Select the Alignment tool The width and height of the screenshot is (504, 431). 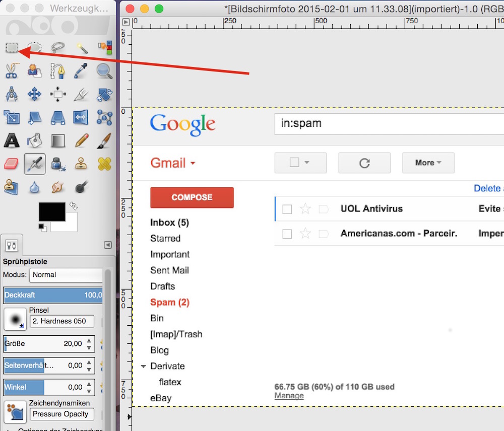[58, 94]
